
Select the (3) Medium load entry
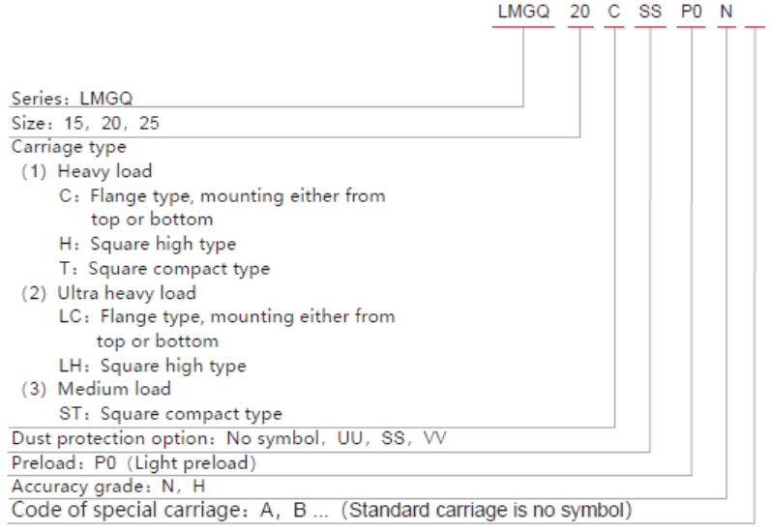point(97,389)
